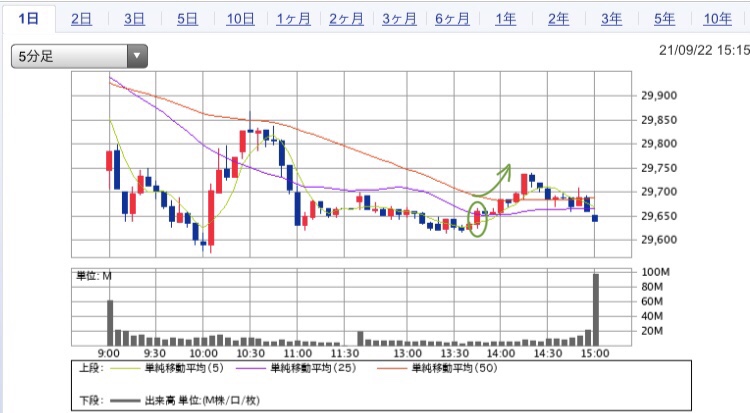Click the 29,600 price axis label

pos(659,240)
